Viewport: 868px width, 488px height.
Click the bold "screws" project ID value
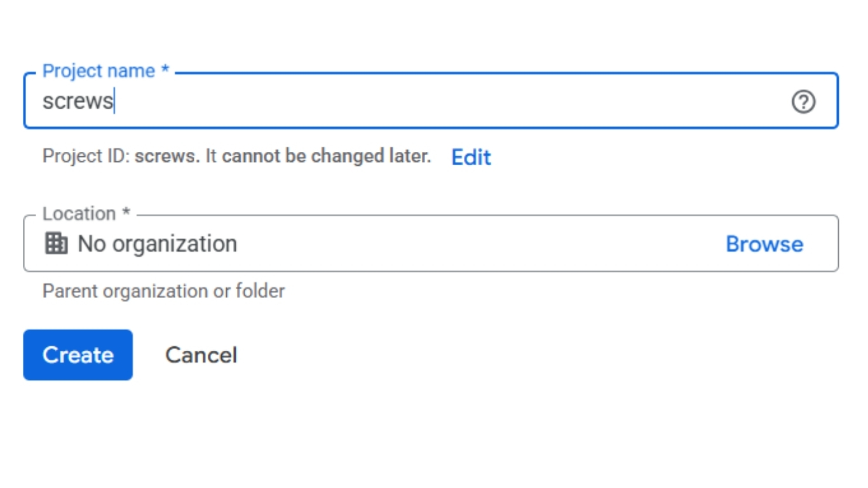click(x=165, y=156)
